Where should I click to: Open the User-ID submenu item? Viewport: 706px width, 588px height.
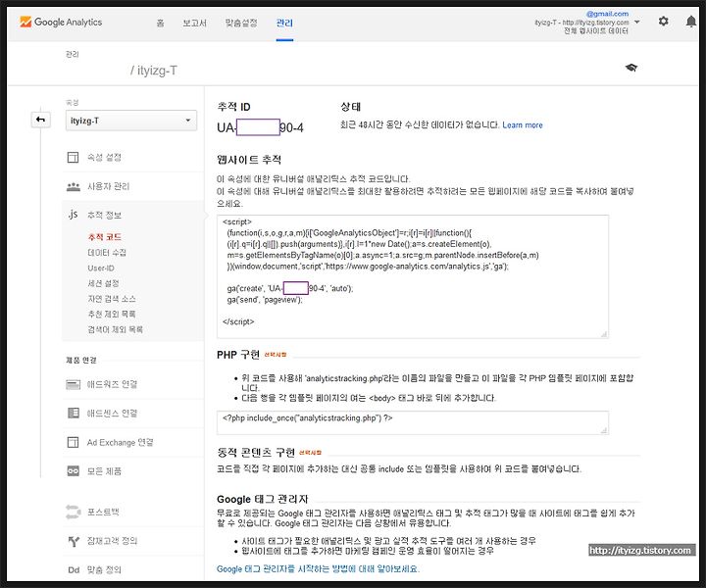[x=101, y=269]
